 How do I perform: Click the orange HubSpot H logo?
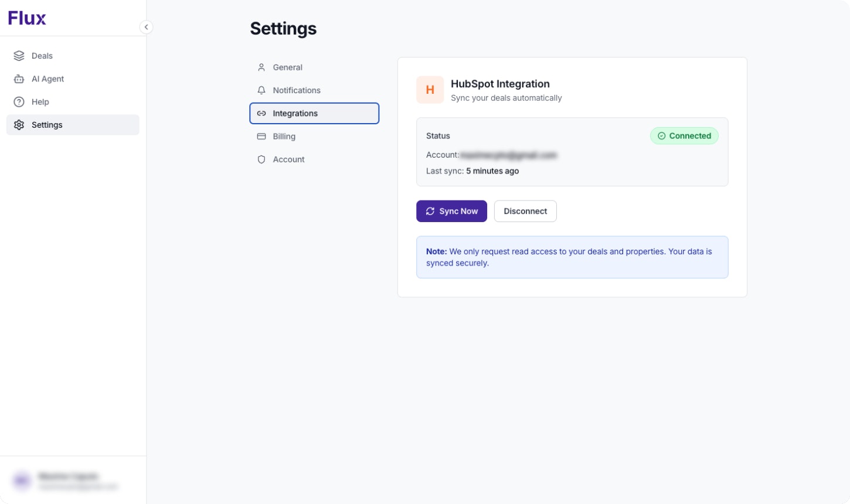point(430,90)
